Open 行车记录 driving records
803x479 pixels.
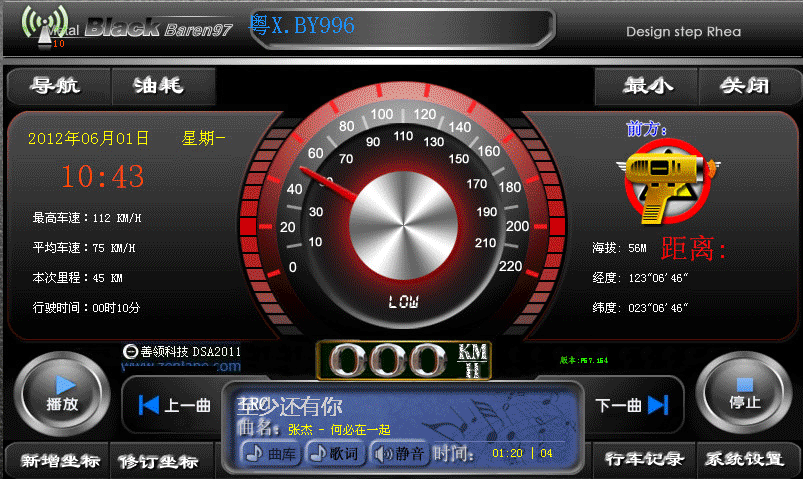pos(645,460)
